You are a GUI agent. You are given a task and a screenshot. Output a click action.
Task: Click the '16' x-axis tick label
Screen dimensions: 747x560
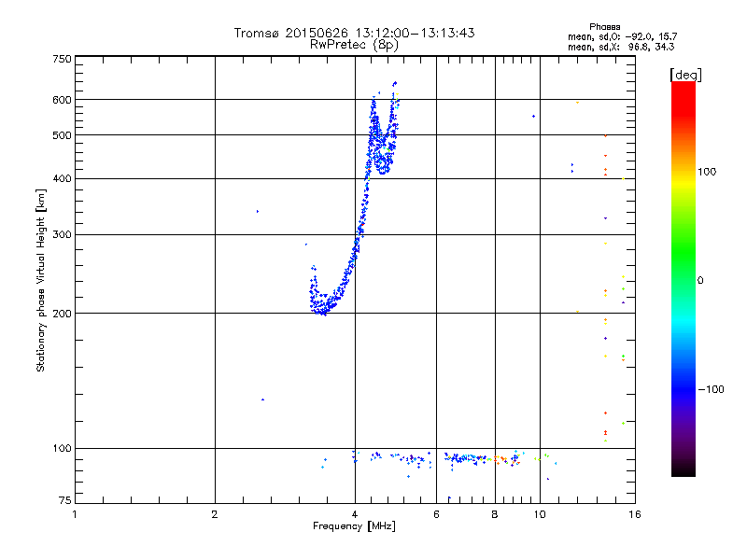[635, 514]
